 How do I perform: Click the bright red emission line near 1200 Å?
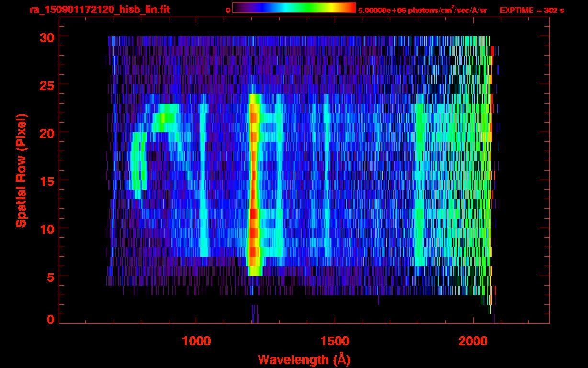tap(254, 192)
